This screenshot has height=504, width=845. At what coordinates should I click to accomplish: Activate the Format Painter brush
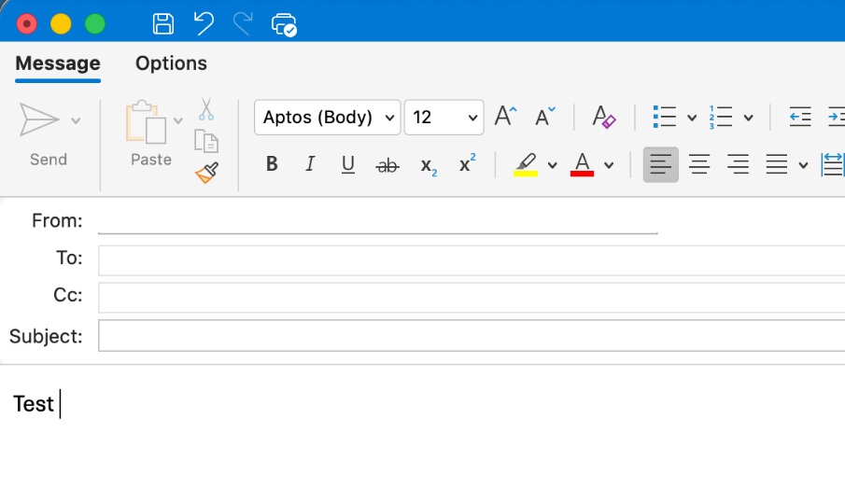[207, 173]
